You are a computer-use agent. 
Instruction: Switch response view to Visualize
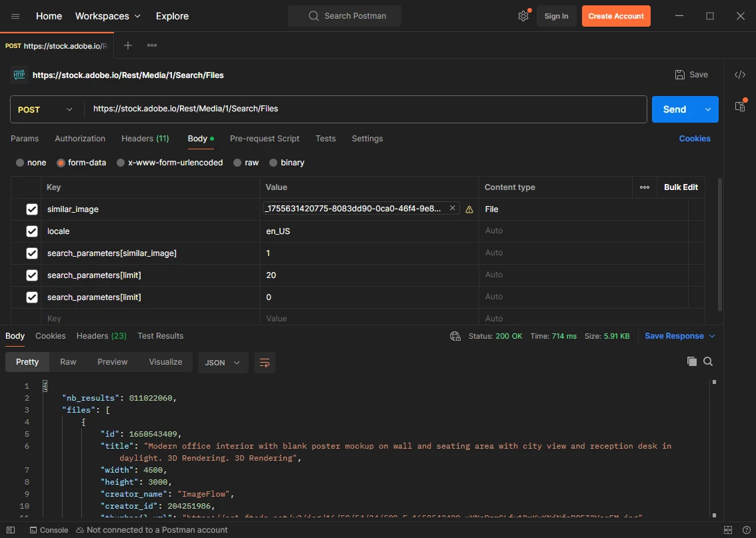[x=165, y=362]
